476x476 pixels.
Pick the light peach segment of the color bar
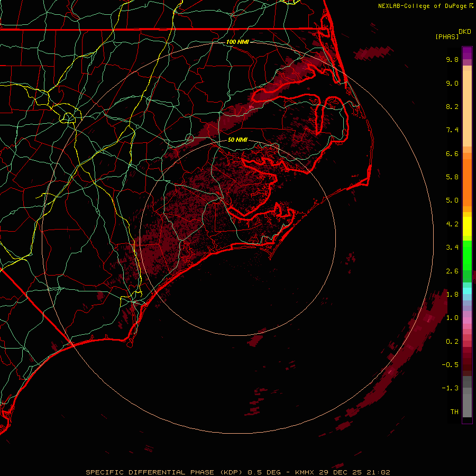[467, 108]
